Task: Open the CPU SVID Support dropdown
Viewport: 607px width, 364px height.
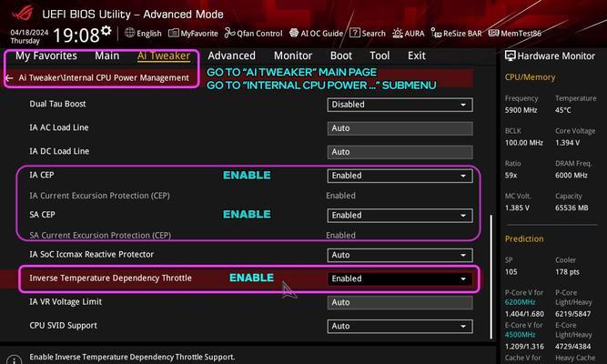Action: [400, 327]
